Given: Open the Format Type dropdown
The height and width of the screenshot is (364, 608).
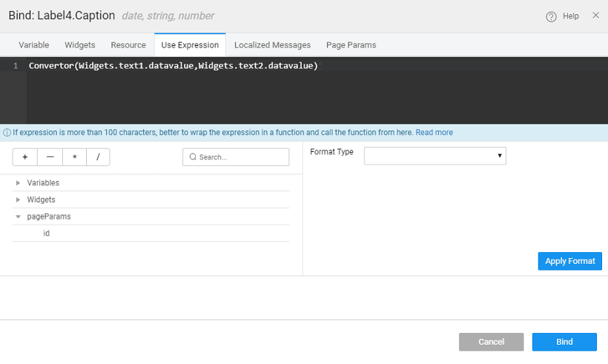Looking at the screenshot, I should [434, 156].
